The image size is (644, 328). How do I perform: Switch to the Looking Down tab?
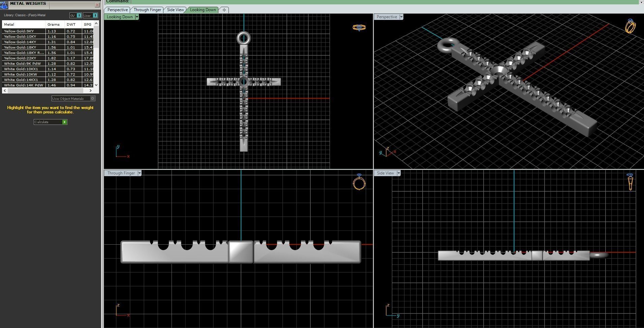point(203,10)
